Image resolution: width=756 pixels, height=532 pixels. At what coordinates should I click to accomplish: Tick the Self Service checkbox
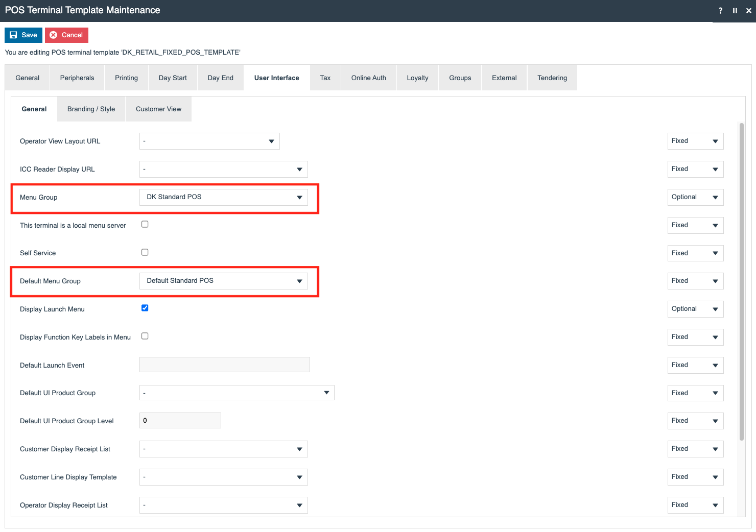point(145,252)
